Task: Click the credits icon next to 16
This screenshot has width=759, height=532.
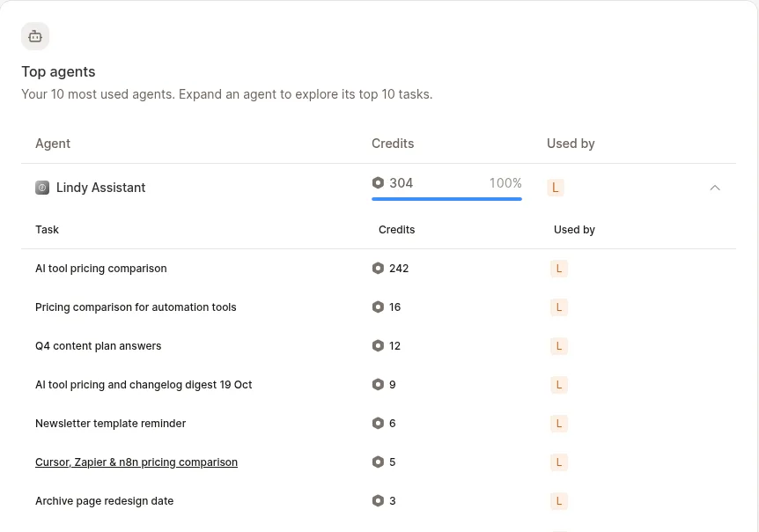Action: click(x=378, y=307)
